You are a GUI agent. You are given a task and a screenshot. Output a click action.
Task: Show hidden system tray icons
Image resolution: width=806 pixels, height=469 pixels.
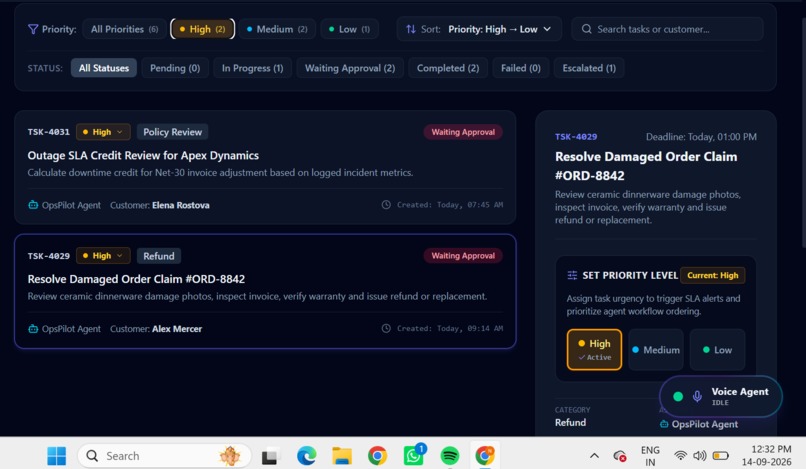pos(594,456)
